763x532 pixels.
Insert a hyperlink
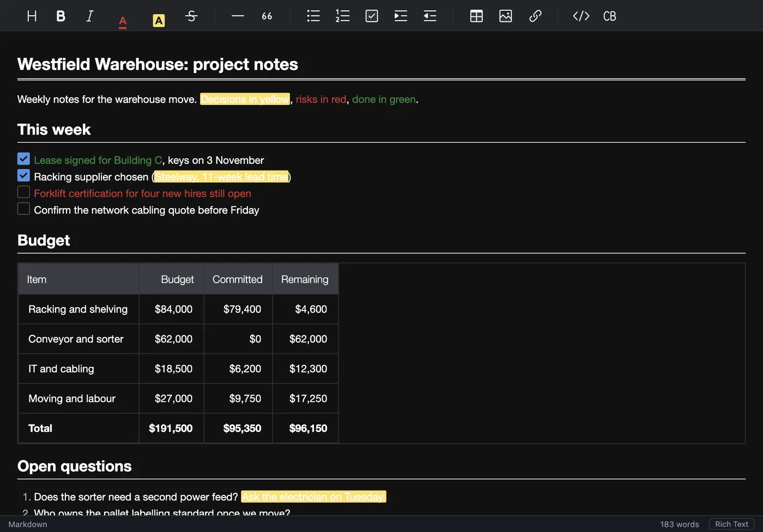(x=535, y=16)
